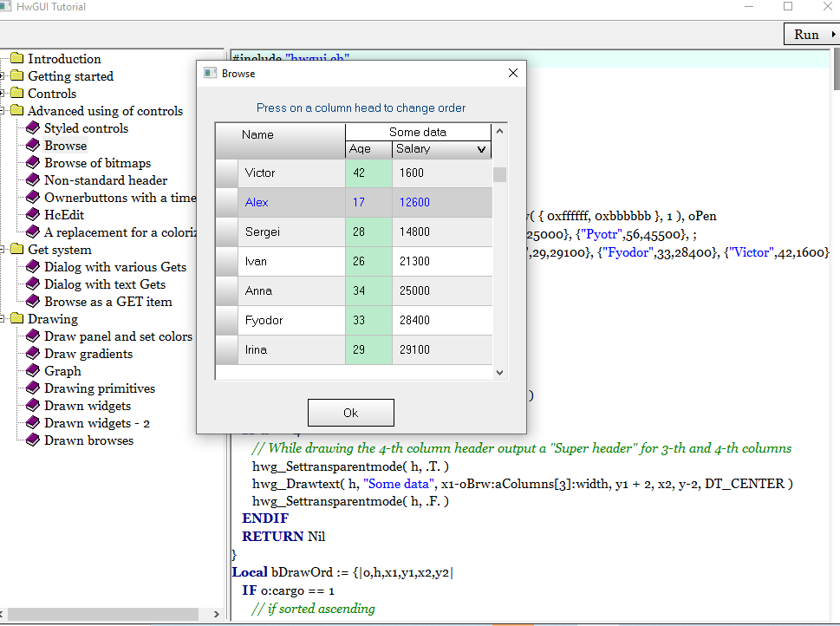Viewport: 840px width, 626px height.
Task: Open Dialog with various Gets tutorial
Action: pyautogui.click(x=115, y=267)
